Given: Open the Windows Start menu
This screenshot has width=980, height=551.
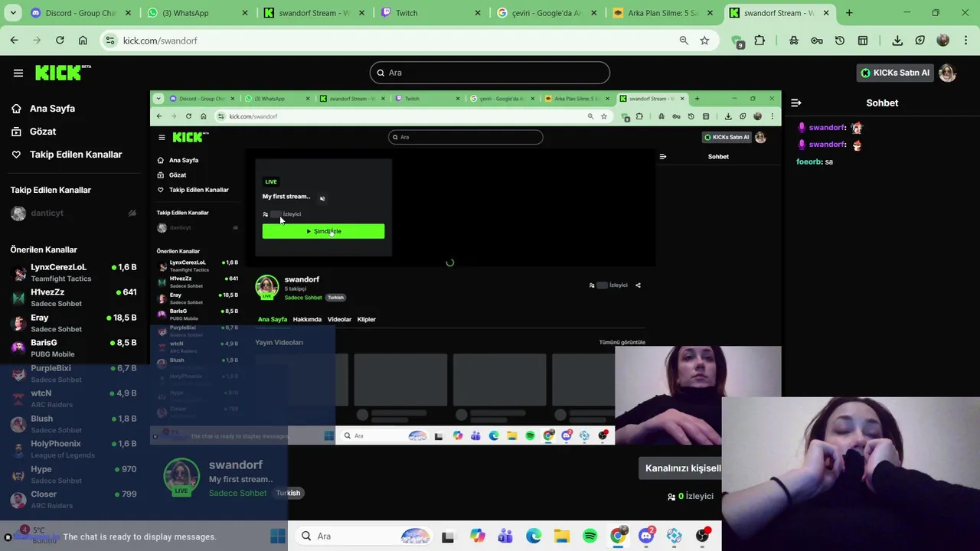Looking at the screenshot, I should point(277,536).
